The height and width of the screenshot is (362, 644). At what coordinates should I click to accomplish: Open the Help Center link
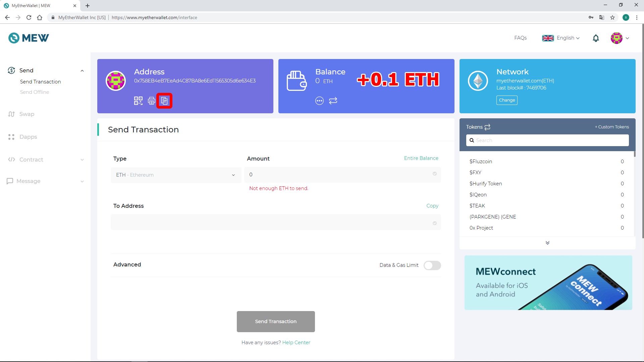(296, 343)
